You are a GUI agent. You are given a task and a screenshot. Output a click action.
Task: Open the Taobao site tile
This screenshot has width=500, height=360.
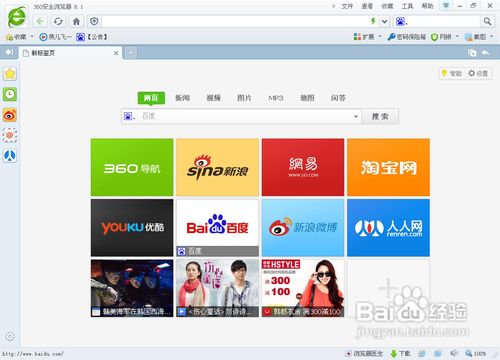pos(388,167)
